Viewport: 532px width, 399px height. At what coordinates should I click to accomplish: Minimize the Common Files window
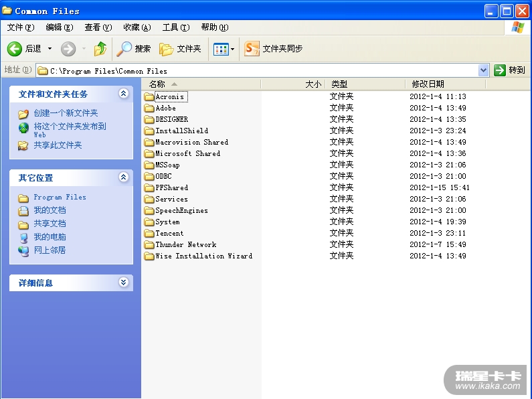pyautogui.click(x=491, y=11)
